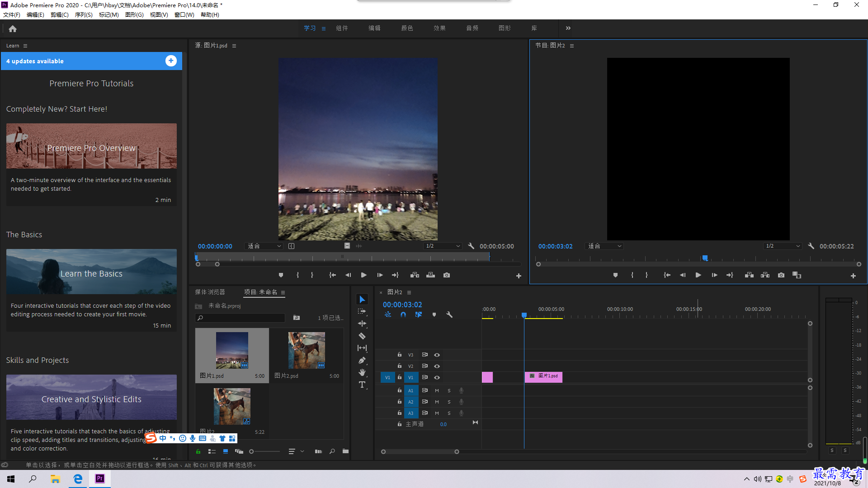Solo audio track A2
This screenshot has height=488, width=868.
449,402
